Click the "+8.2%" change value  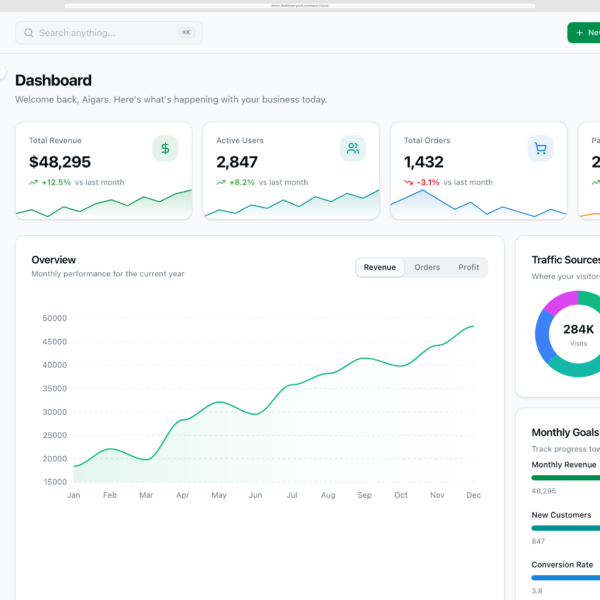242,183
